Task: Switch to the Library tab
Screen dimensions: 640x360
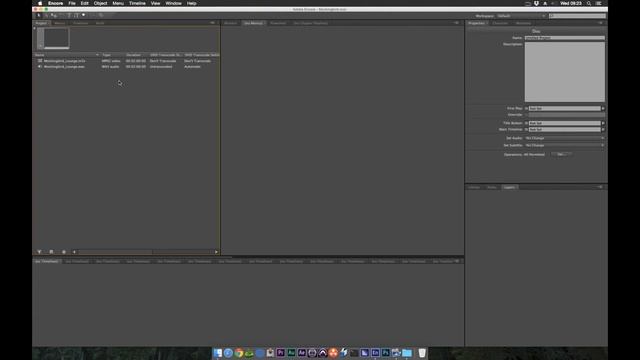Action: [x=474, y=187]
